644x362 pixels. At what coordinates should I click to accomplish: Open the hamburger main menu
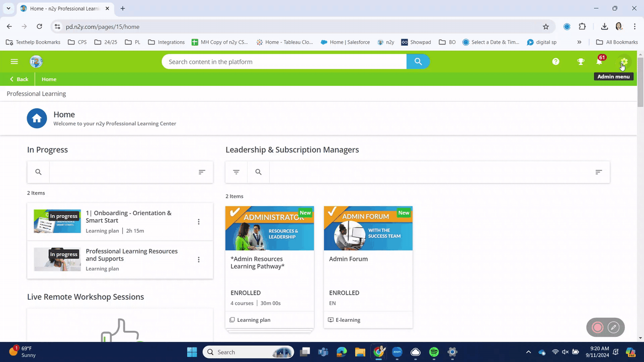tap(14, 62)
